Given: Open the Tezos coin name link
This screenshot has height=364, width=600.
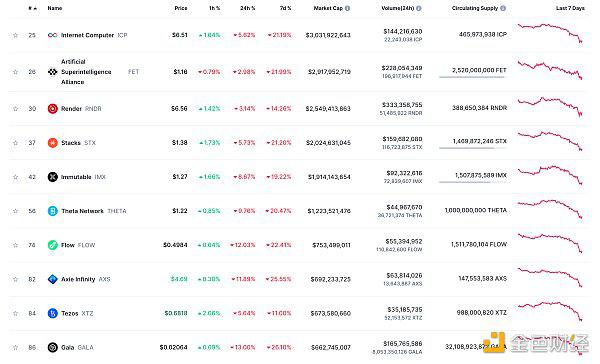Looking at the screenshot, I should tap(70, 313).
